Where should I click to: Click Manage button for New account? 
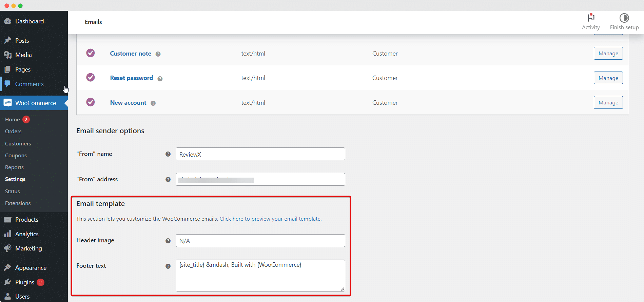coord(608,102)
